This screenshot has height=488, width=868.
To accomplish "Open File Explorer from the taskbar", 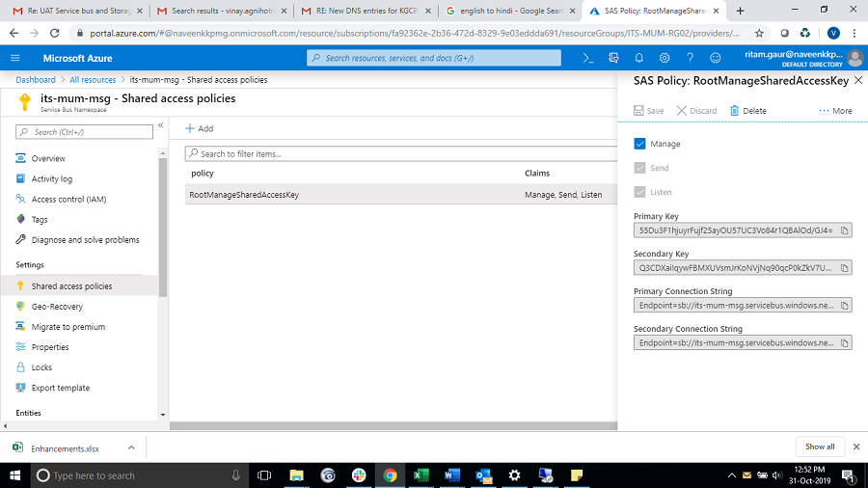I will pos(296,475).
